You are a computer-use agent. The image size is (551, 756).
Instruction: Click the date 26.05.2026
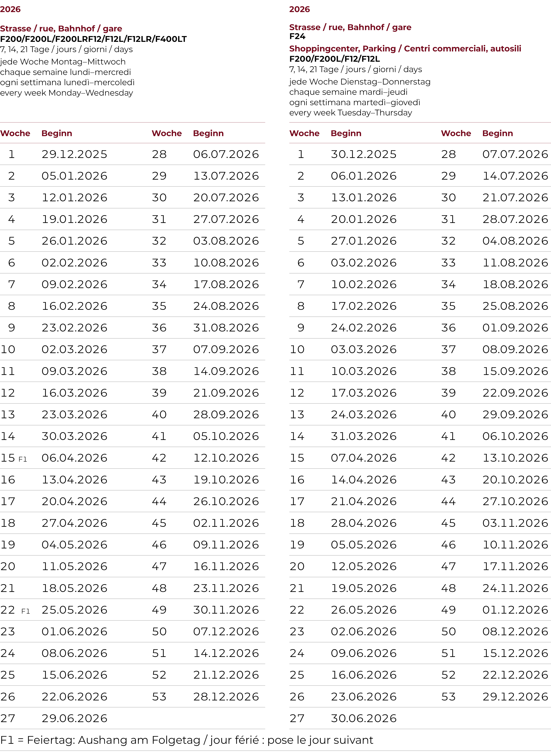(x=364, y=609)
